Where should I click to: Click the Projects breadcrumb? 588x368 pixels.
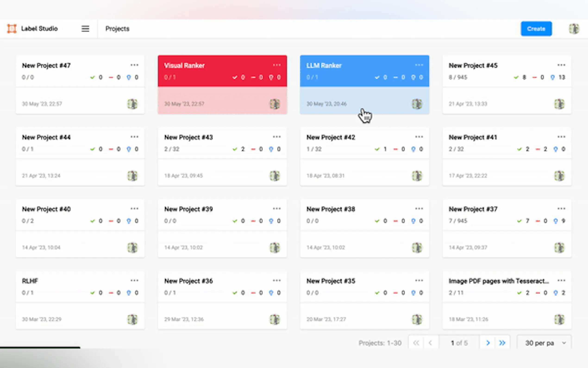[x=117, y=29]
